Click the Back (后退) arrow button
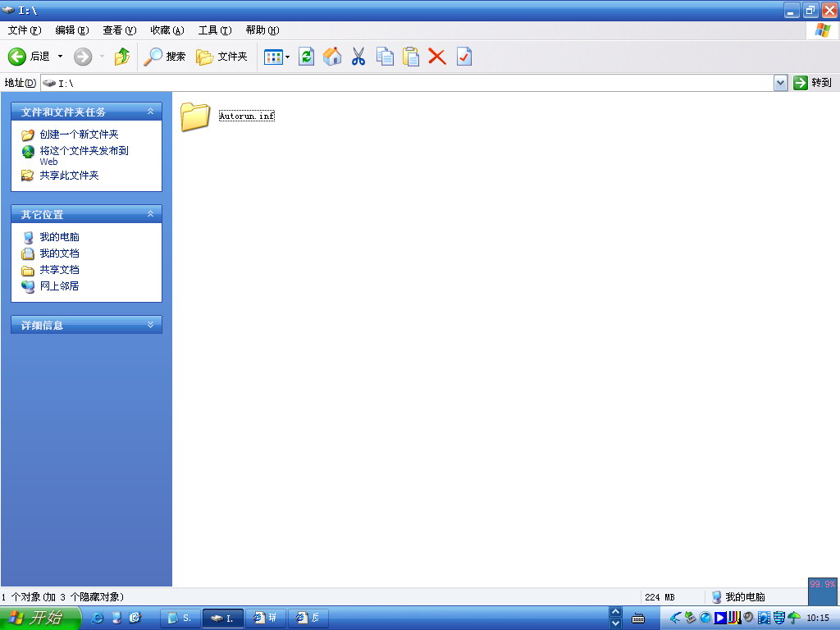 click(x=29, y=57)
